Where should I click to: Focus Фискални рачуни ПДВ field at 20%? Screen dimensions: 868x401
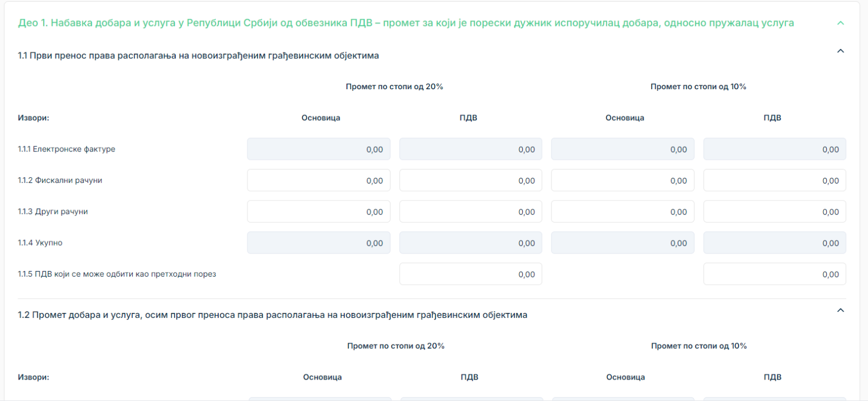(x=470, y=181)
